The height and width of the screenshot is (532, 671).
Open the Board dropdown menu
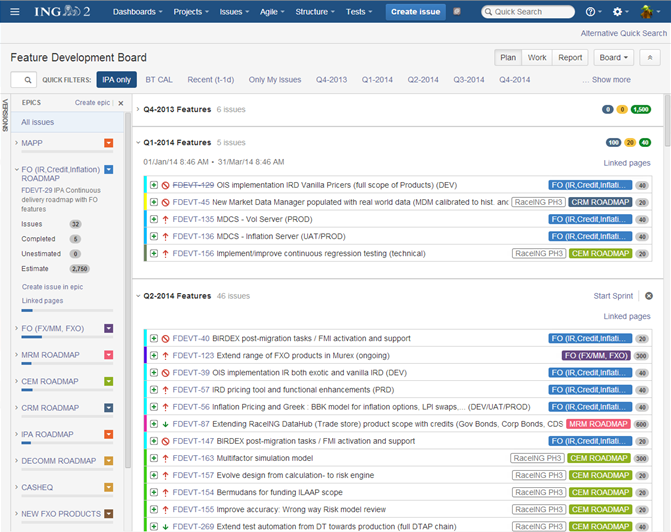point(613,58)
